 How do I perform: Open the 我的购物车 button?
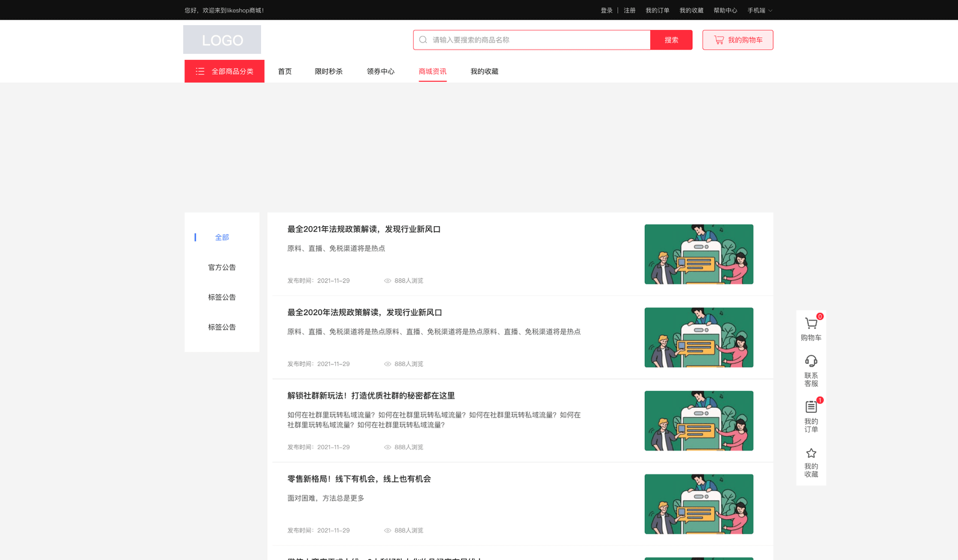738,40
